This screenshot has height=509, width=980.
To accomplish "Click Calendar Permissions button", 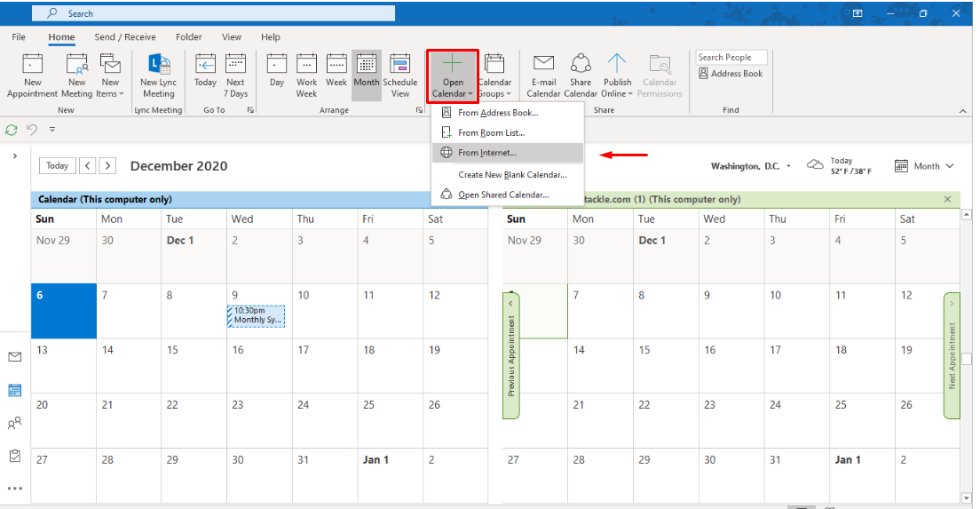I will pos(660,76).
